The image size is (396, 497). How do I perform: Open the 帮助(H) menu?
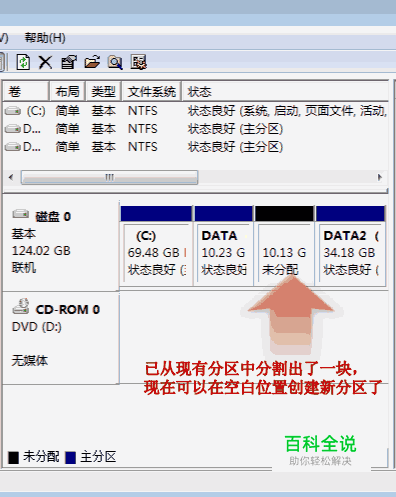point(45,38)
